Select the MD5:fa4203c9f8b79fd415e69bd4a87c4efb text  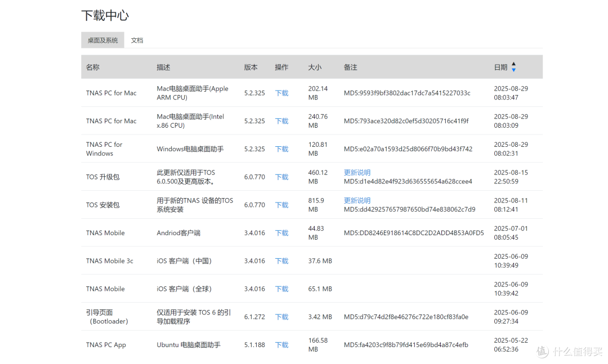point(406,345)
